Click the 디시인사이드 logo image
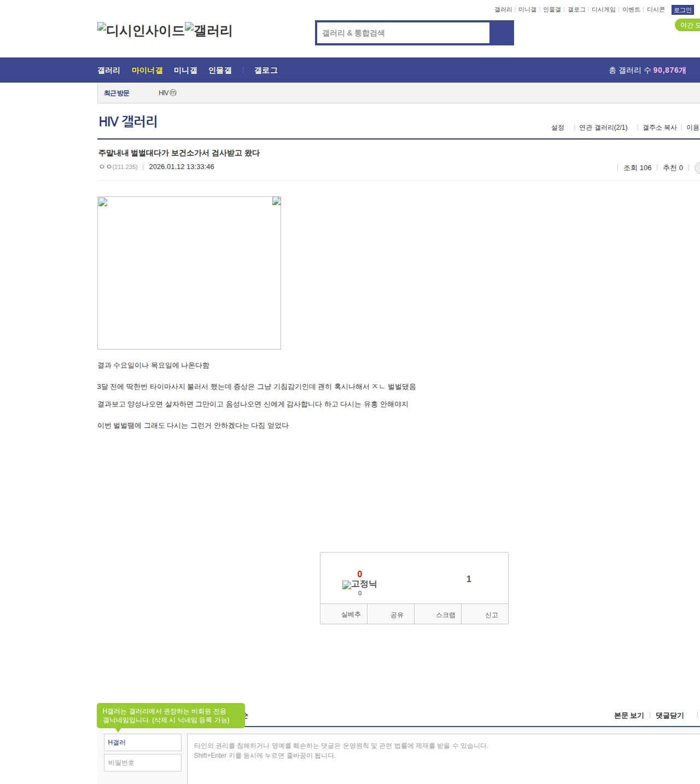Image resolution: width=700 pixels, height=784 pixels. click(x=141, y=30)
